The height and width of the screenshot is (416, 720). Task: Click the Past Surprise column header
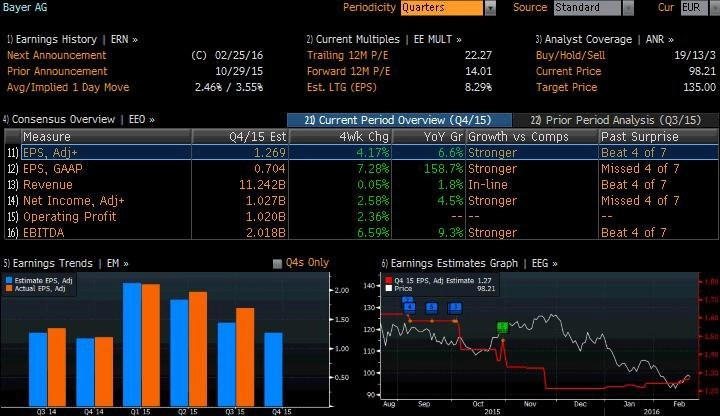[x=659, y=137]
